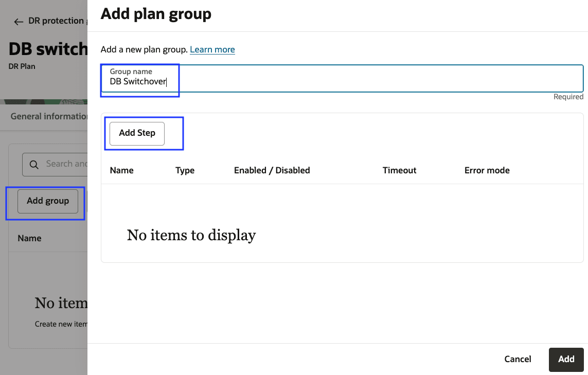This screenshot has width=588, height=375.
Task: Click the No items to display message
Action: [x=191, y=235]
